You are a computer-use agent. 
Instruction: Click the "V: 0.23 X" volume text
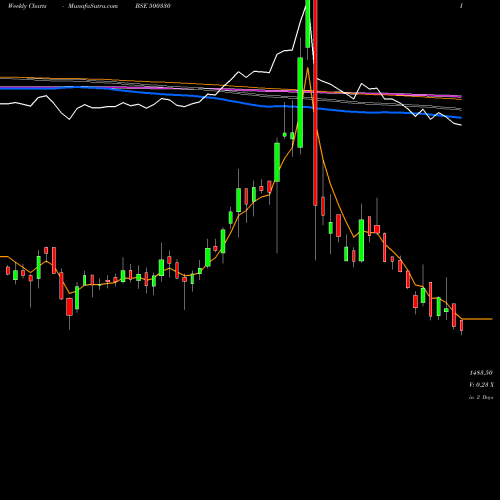tap(481, 385)
